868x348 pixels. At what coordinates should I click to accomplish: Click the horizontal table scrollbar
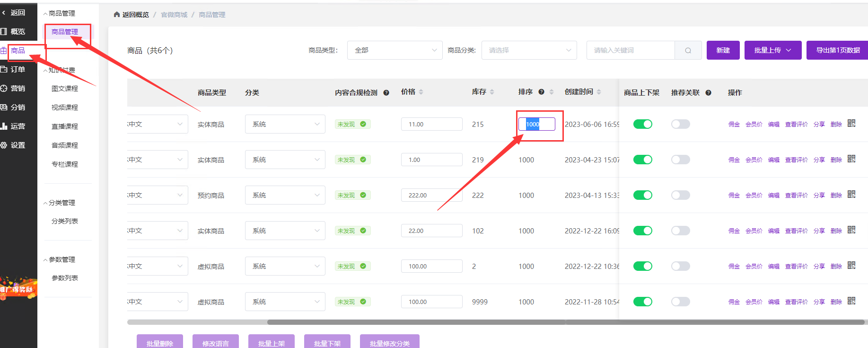pos(416,322)
